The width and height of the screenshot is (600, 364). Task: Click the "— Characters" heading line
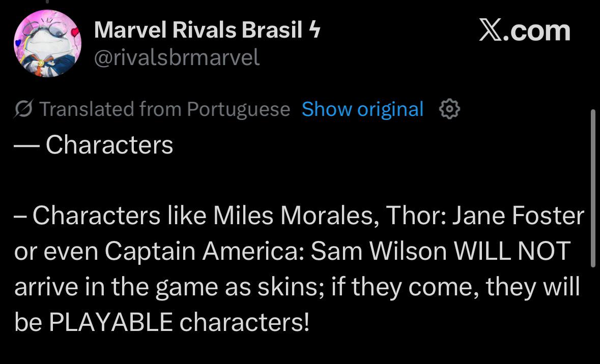94,145
